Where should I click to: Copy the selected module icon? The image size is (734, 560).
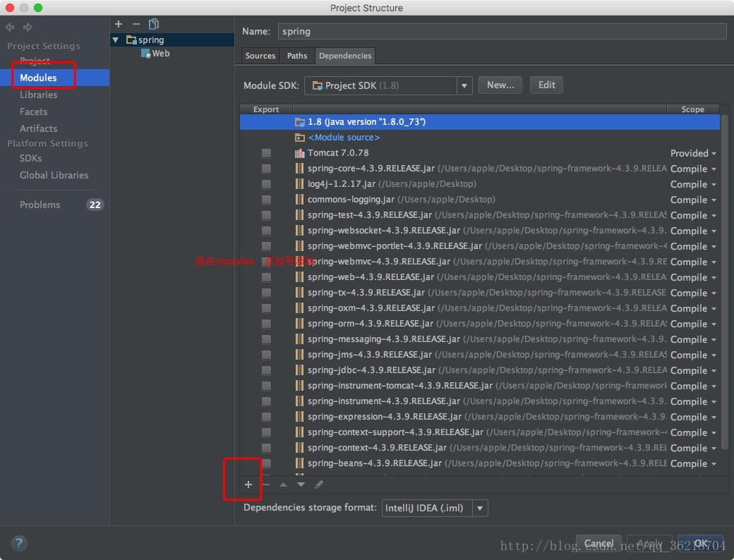click(154, 24)
